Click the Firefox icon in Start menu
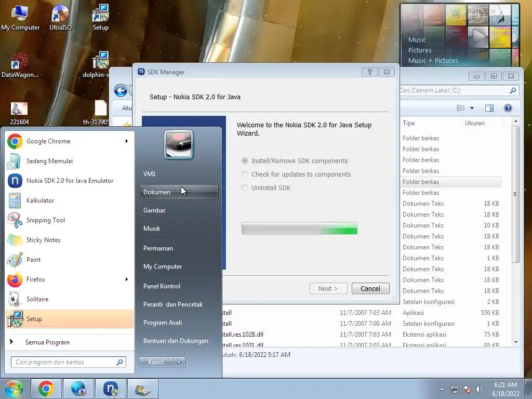This screenshot has width=532, height=399. click(x=15, y=280)
